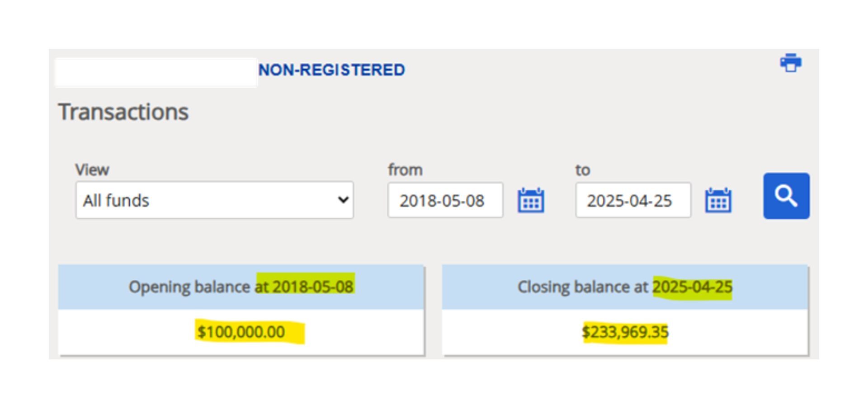Click the NON-REGISTERED account label
Screen dimensions: 868x415
[331, 70]
